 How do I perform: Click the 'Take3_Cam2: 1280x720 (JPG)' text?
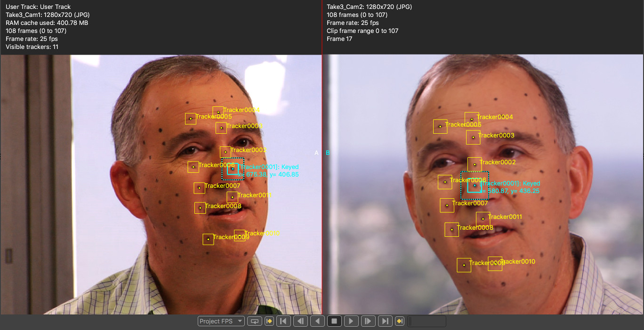click(x=370, y=7)
